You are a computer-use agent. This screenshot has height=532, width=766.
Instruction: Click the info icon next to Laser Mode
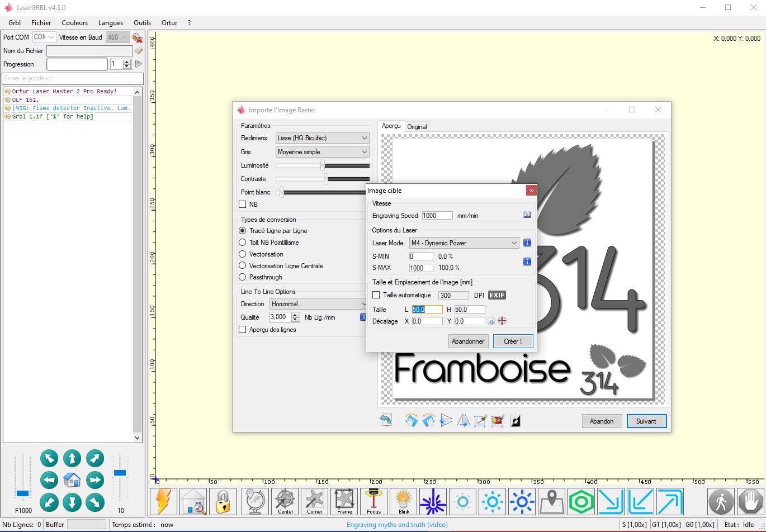[527, 243]
